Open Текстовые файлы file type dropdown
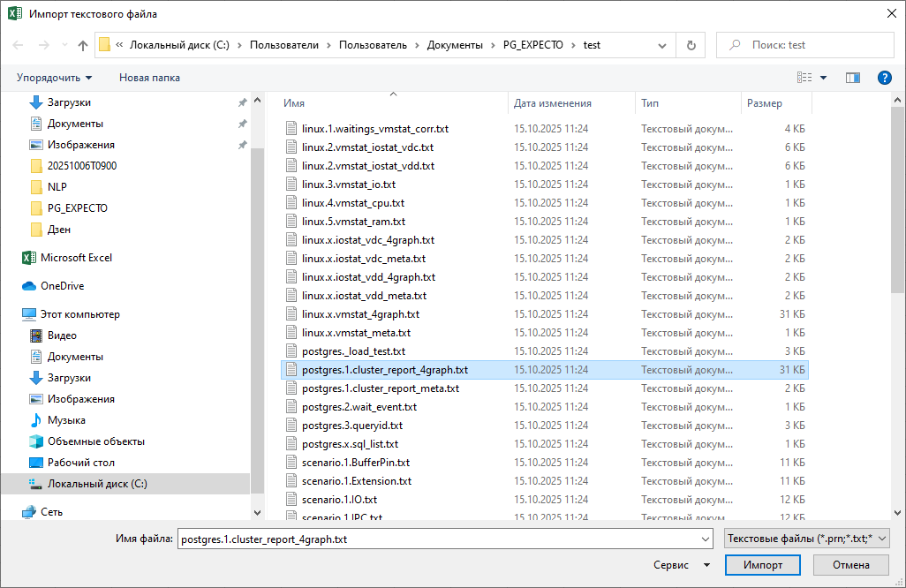The image size is (906, 588). (806, 539)
